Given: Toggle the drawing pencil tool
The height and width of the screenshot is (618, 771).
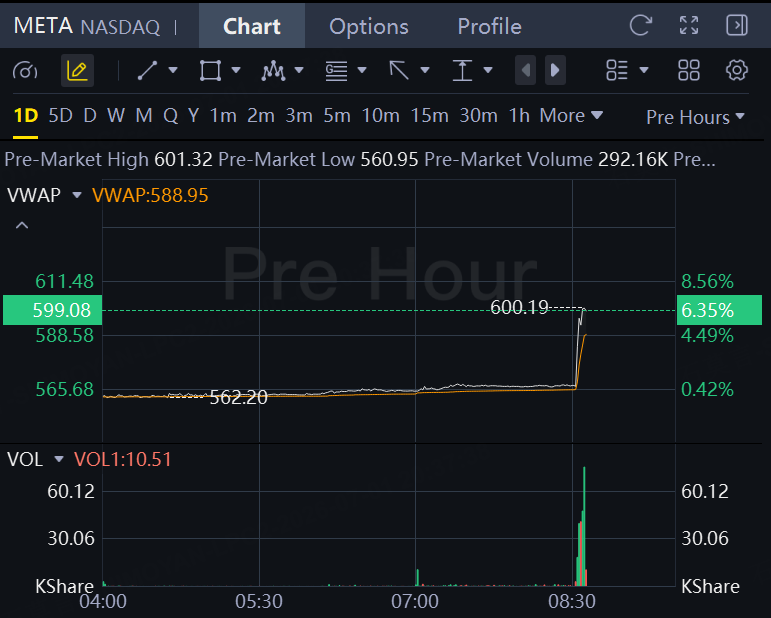Looking at the screenshot, I should [77, 71].
